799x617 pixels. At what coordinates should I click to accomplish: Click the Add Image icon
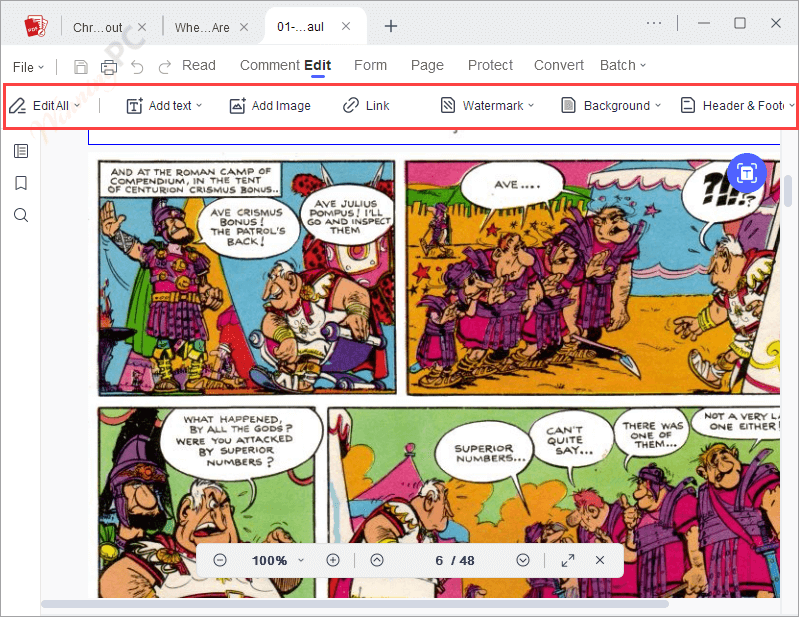pyautogui.click(x=237, y=105)
